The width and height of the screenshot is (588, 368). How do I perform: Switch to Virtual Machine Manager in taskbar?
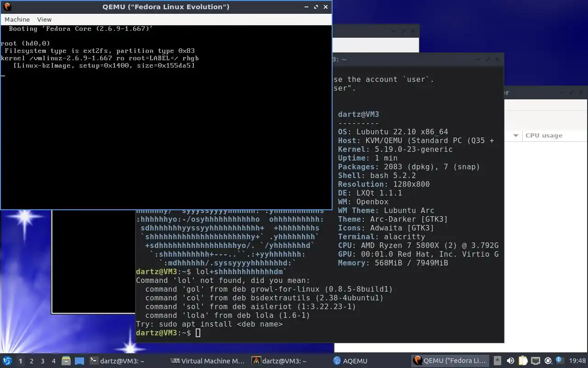point(207,361)
